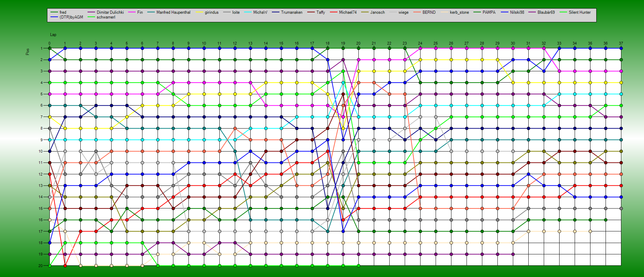The image size is (644, 277).
Task: Click position label 13 on the Pos axis
Action: coord(41,185)
